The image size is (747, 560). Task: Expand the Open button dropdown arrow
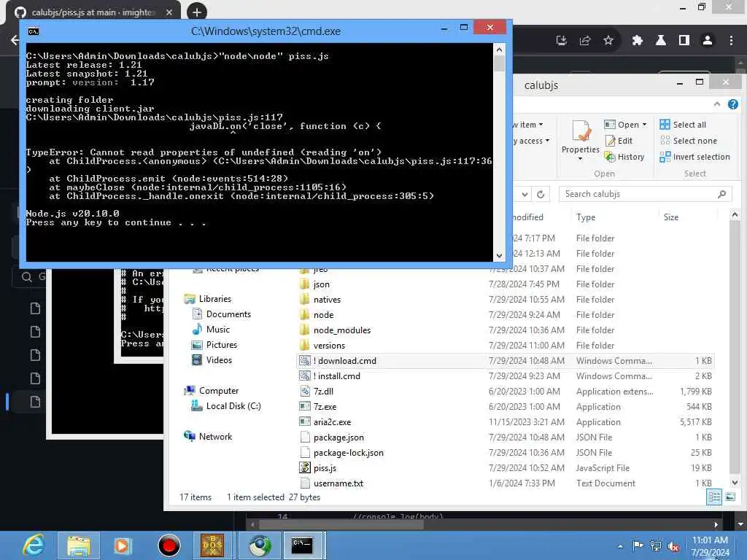[645, 124]
